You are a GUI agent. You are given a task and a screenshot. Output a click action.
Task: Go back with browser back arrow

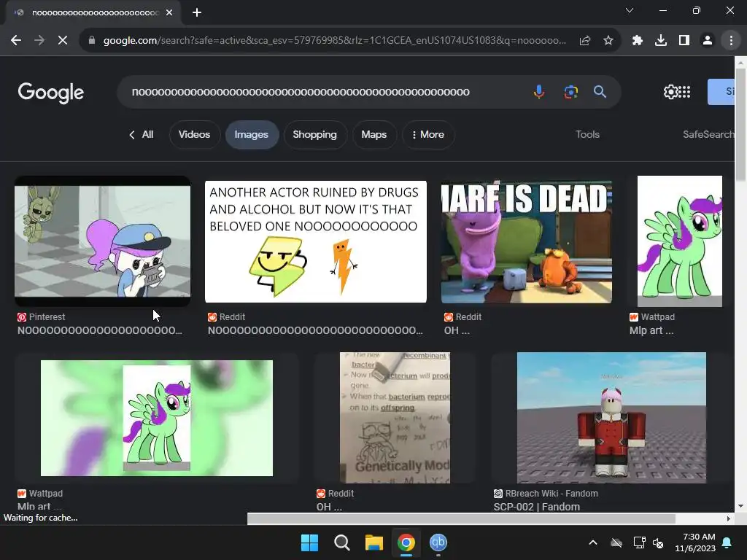(16, 41)
